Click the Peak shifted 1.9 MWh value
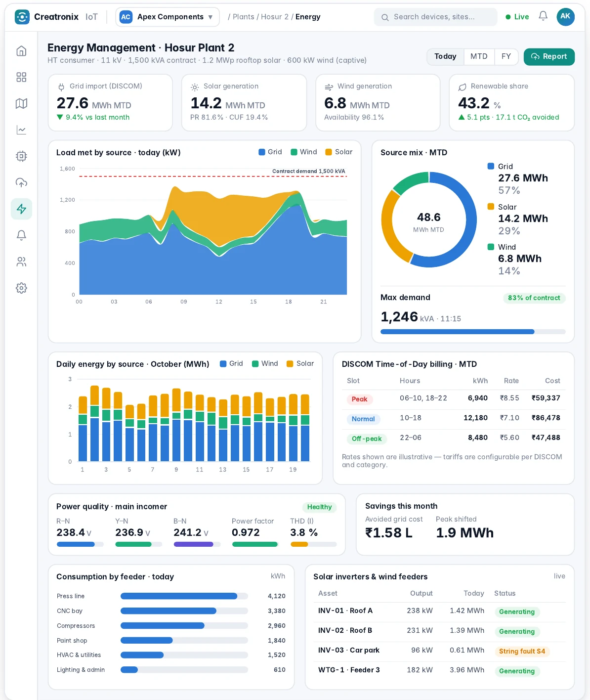The image size is (590, 700). pos(464,533)
